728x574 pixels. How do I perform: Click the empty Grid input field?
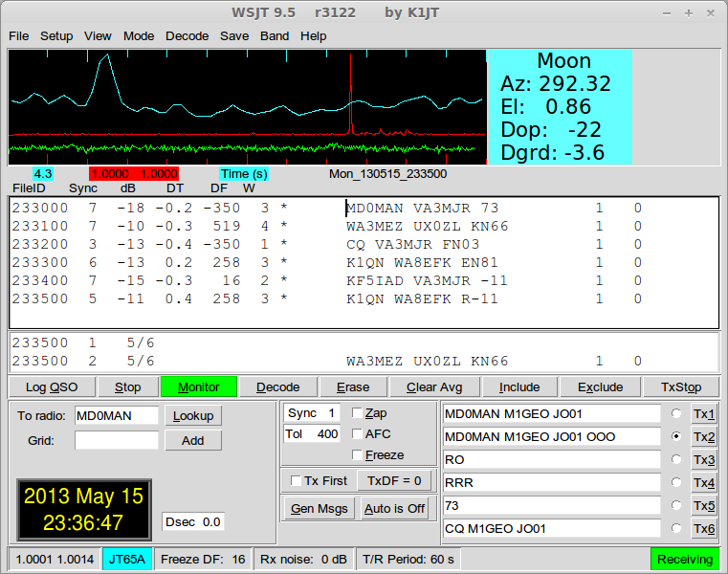(x=117, y=440)
